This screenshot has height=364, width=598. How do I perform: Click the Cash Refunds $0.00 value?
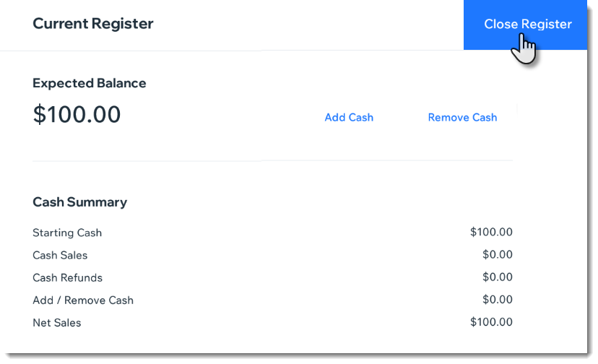pyautogui.click(x=498, y=277)
